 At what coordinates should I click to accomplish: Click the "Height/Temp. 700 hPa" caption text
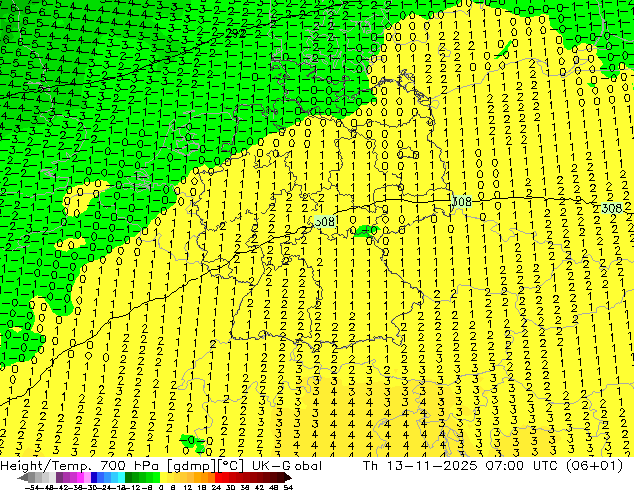click(x=80, y=466)
